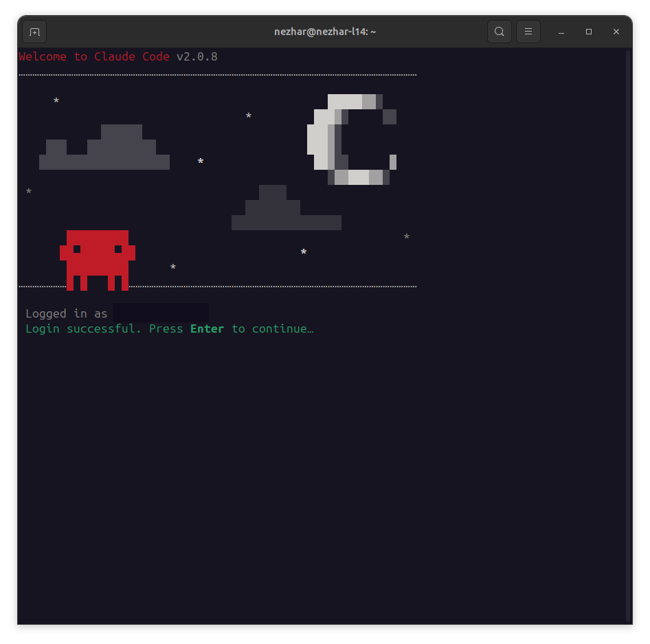Open the terminal search tool
Viewport: 650px width, 644px height.
pyautogui.click(x=499, y=32)
